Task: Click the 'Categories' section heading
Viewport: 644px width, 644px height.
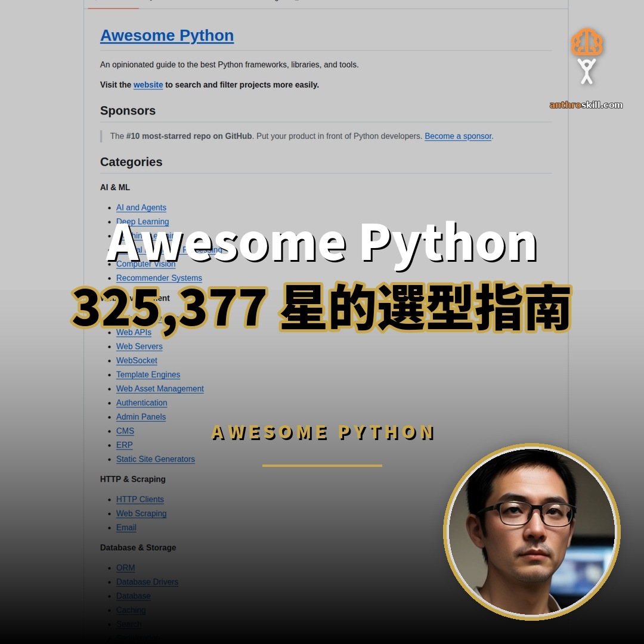Action: pos(131,162)
